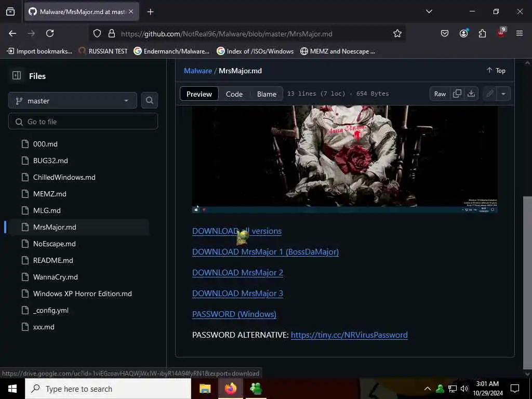
Task: Open PASSWORD (Windows) link
Action: 234,314
